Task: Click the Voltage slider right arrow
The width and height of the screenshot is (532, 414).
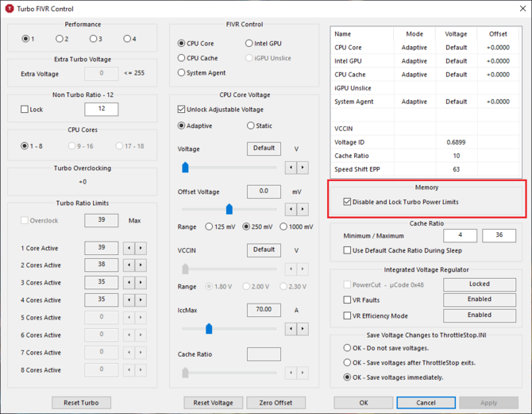Action: click(x=303, y=168)
